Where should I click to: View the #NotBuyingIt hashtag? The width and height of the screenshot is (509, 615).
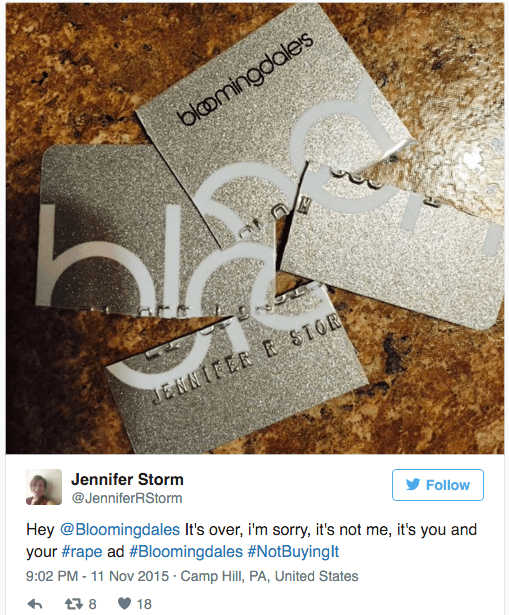click(293, 551)
